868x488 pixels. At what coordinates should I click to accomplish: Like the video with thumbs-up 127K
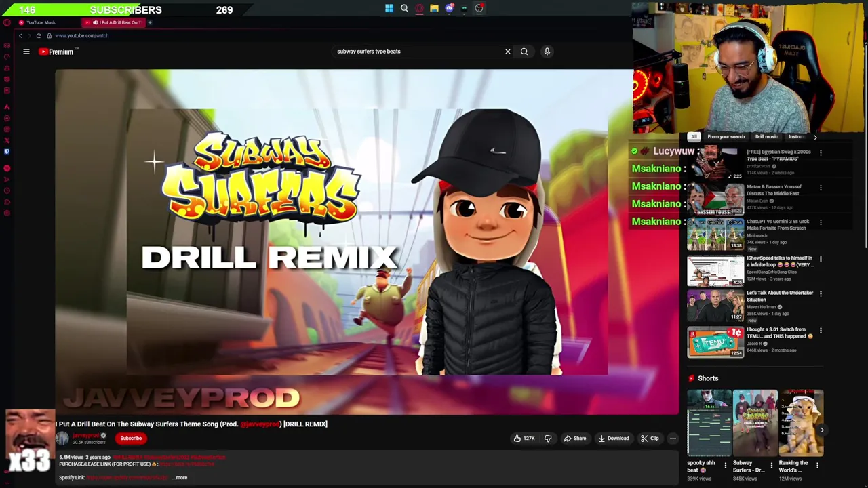524,439
